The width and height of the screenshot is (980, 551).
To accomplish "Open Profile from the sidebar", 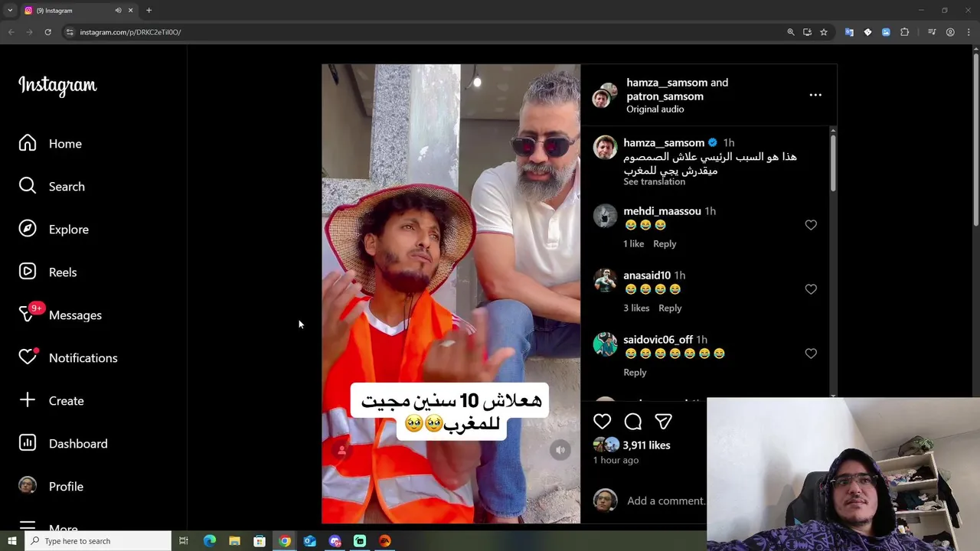I will [51, 487].
